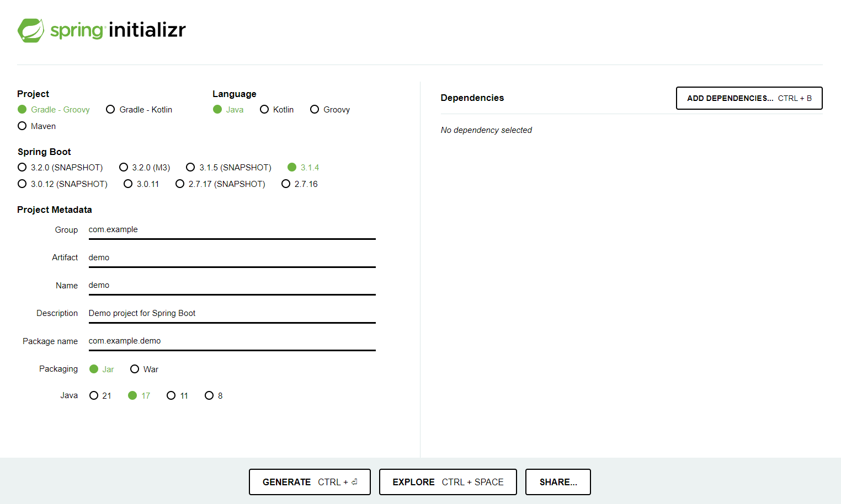The height and width of the screenshot is (504, 841).
Task: Edit the Name field
Action: click(x=232, y=286)
